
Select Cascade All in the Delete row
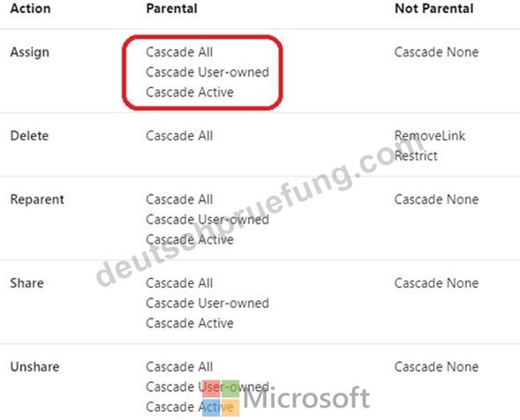click(x=179, y=136)
